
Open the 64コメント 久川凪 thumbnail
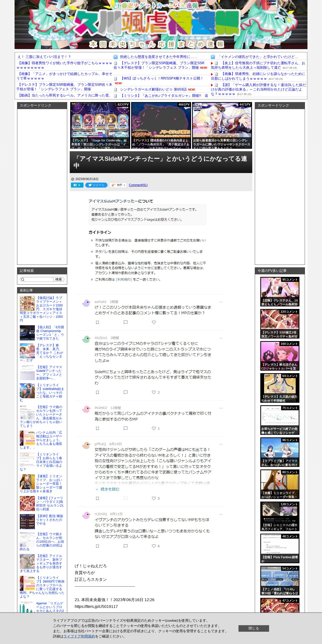[280, 388]
